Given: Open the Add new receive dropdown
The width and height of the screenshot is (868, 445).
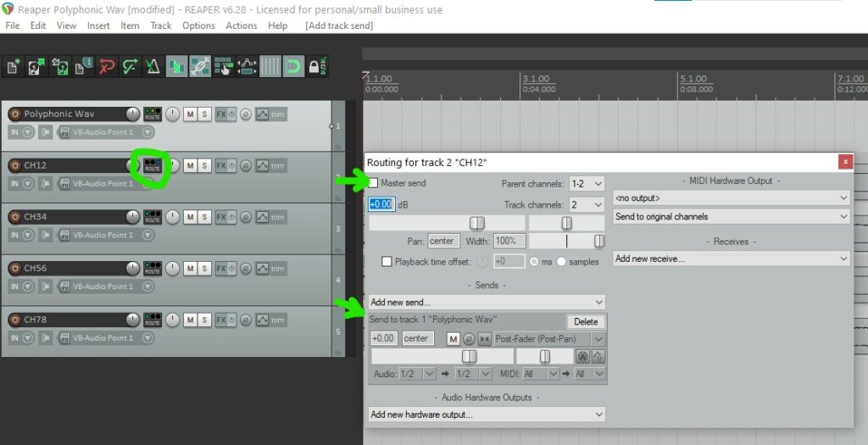Looking at the screenshot, I should [x=732, y=259].
